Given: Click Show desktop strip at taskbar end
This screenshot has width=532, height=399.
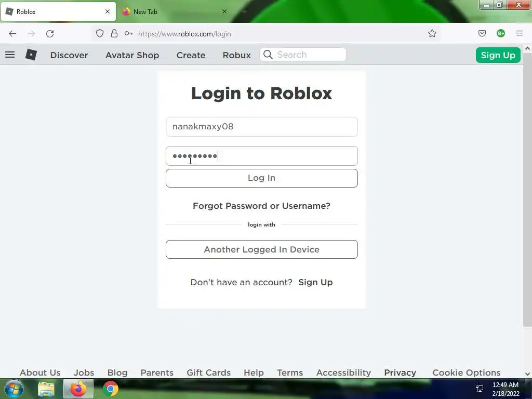Looking at the screenshot, I should pos(528,389).
